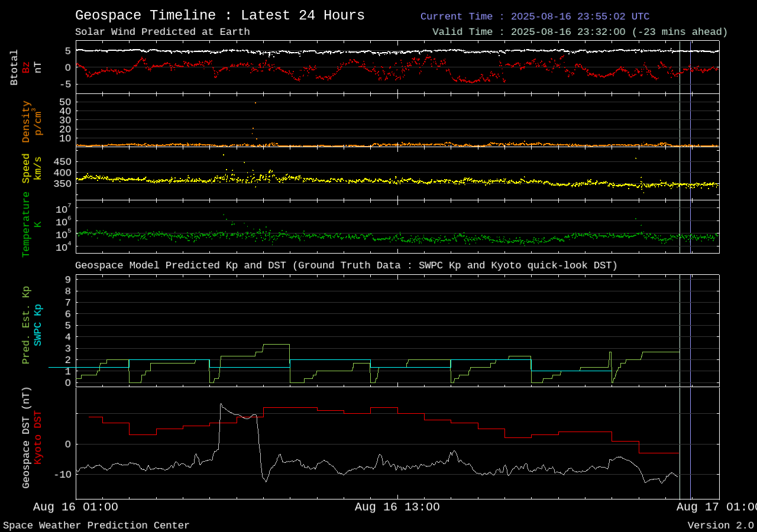Click the current time marker in Kp plot
This screenshot has height=532, width=757.
(690, 330)
